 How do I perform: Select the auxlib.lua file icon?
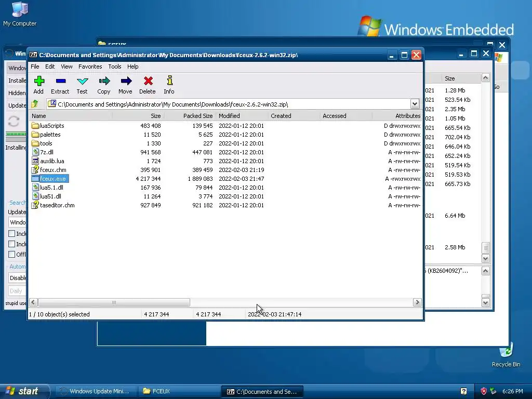(x=35, y=161)
